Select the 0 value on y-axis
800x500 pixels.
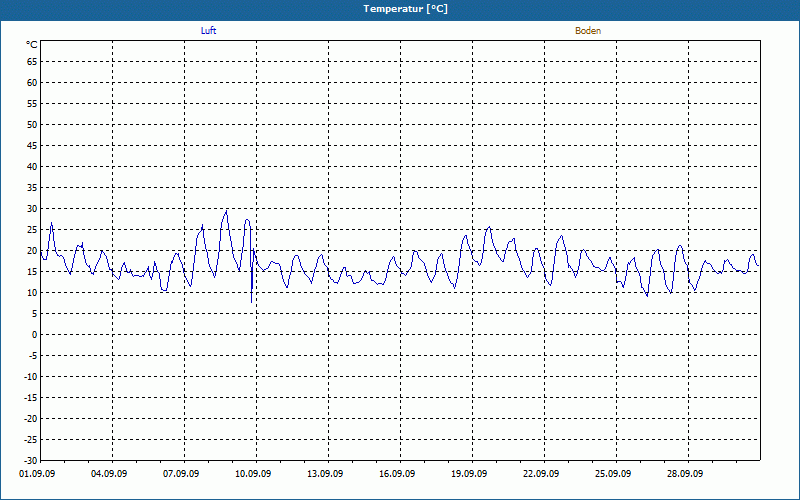(x=35, y=335)
